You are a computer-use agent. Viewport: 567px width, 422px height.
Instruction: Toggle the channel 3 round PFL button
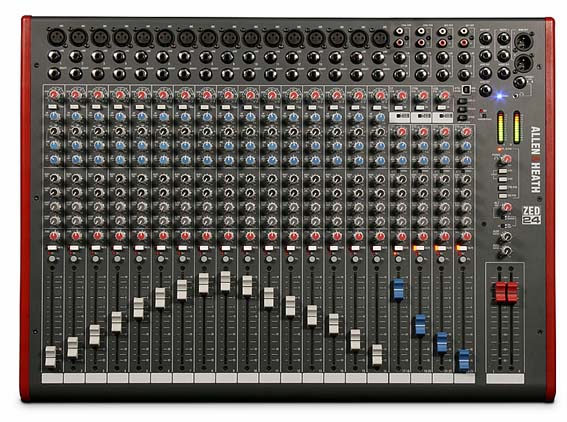(x=95, y=259)
